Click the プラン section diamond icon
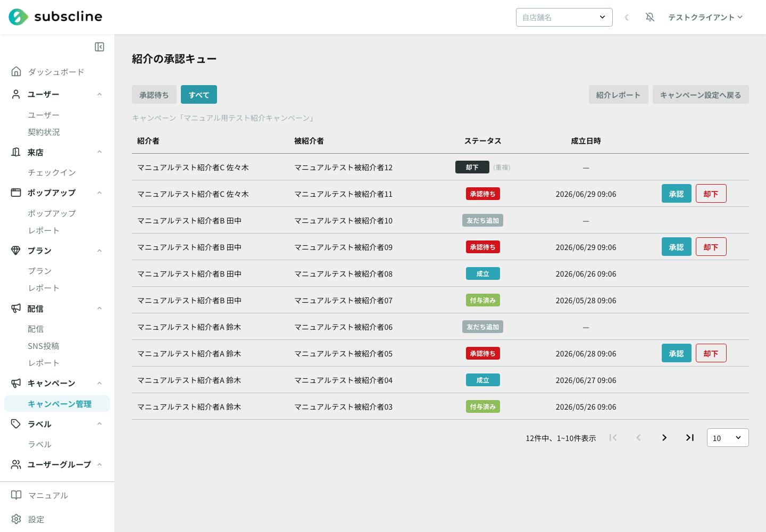This screenshot has width=766, height=532. point(16,251)
